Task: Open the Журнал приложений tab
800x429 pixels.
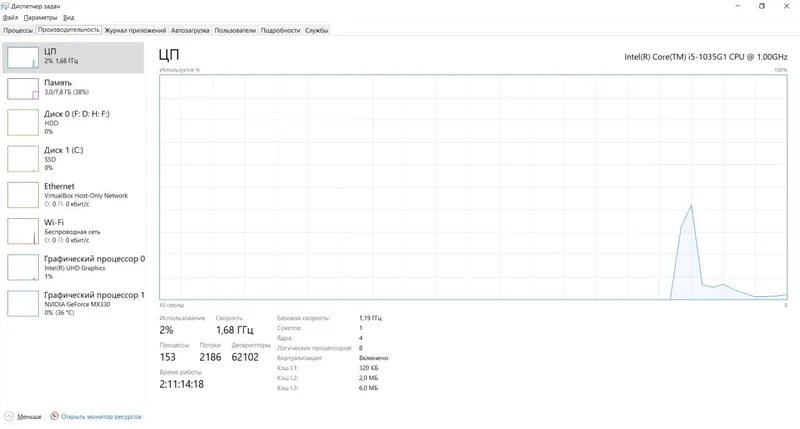Action: point(135,30)
